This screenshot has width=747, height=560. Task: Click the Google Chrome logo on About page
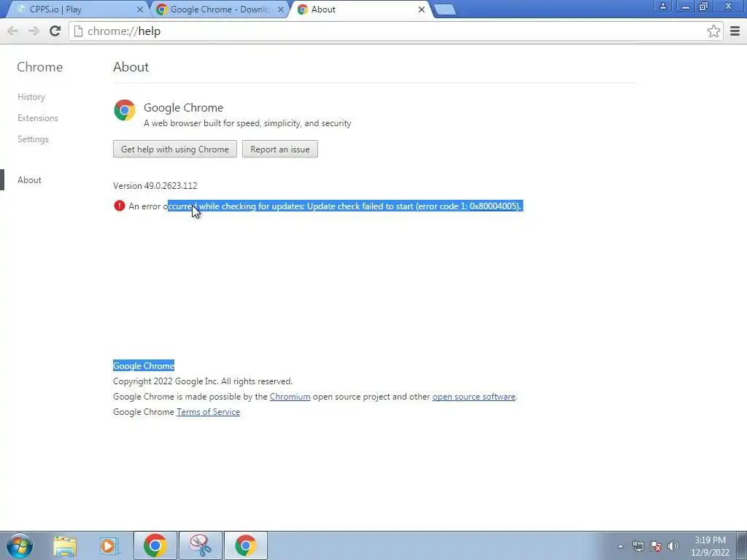point(125,110)
